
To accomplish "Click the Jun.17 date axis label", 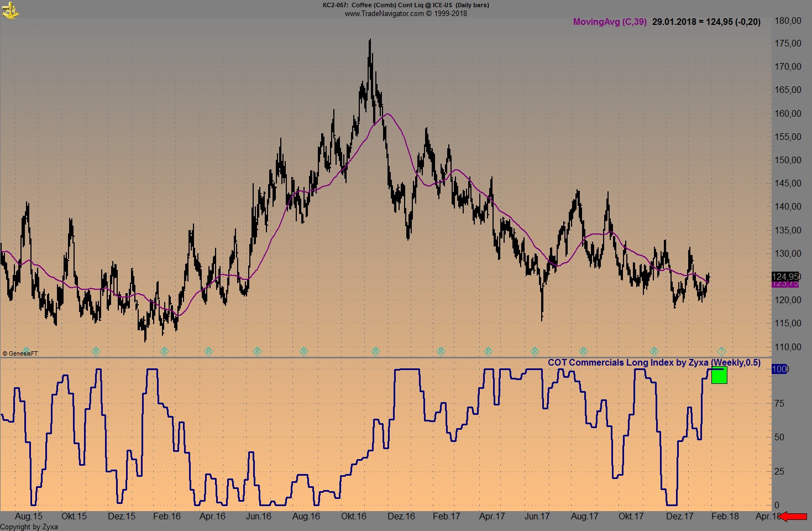I will click(537, 517).
